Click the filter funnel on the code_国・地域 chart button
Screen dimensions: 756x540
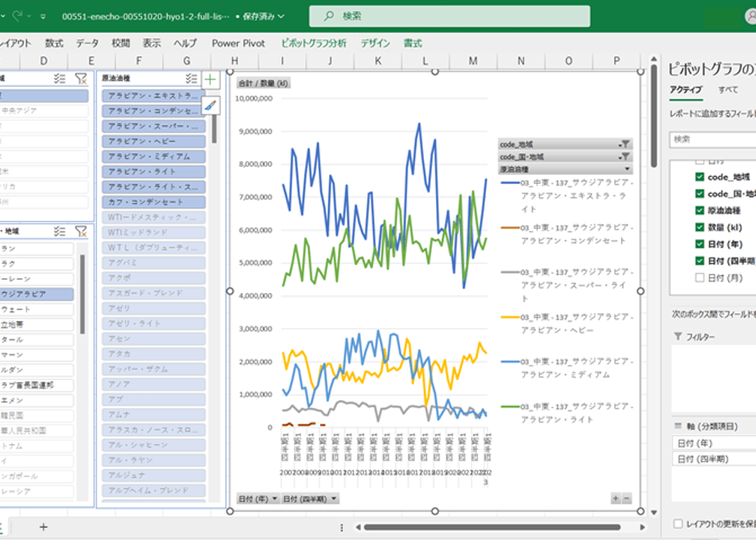click(624, 157)
